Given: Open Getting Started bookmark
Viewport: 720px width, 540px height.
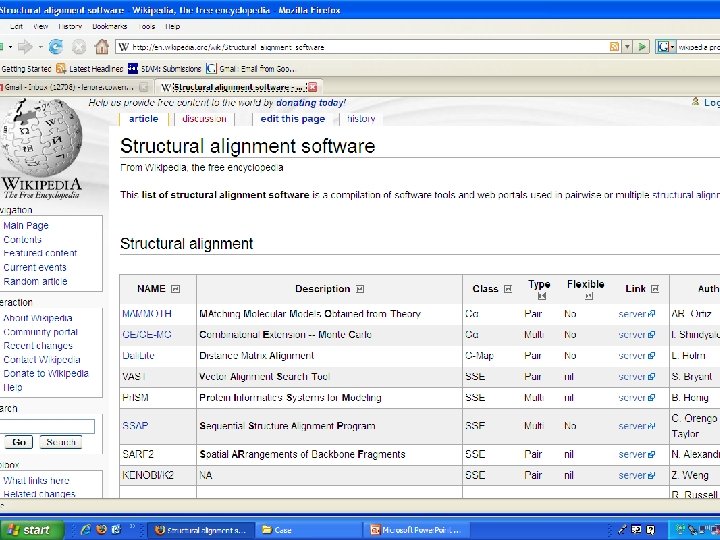Looking at the screenshot, I should point(26,69).
